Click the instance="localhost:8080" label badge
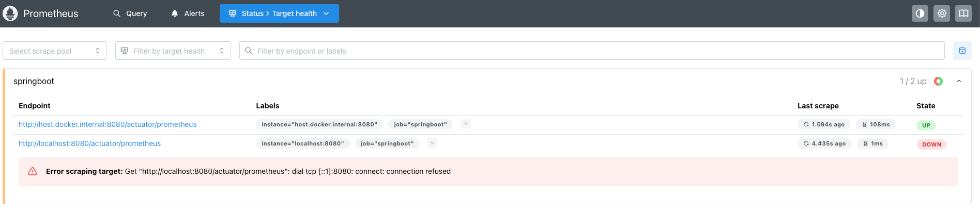Viewport: 980px width, 211px height. pos(303,143)
